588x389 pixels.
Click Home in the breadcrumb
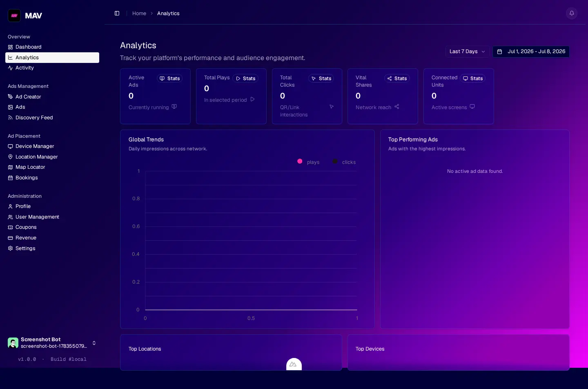139,13
